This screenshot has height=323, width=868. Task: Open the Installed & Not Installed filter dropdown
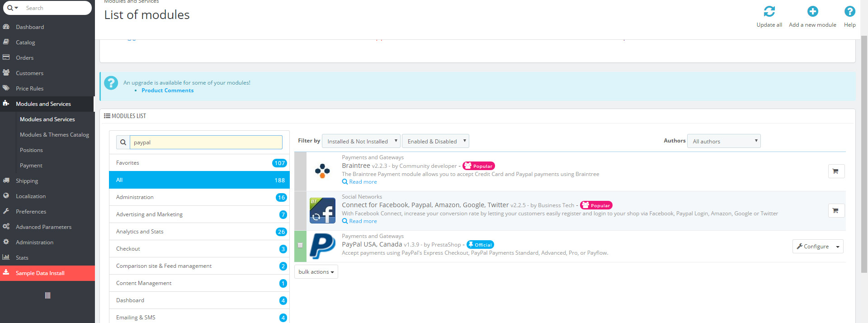pyautogui.click(x=361, y=141)
